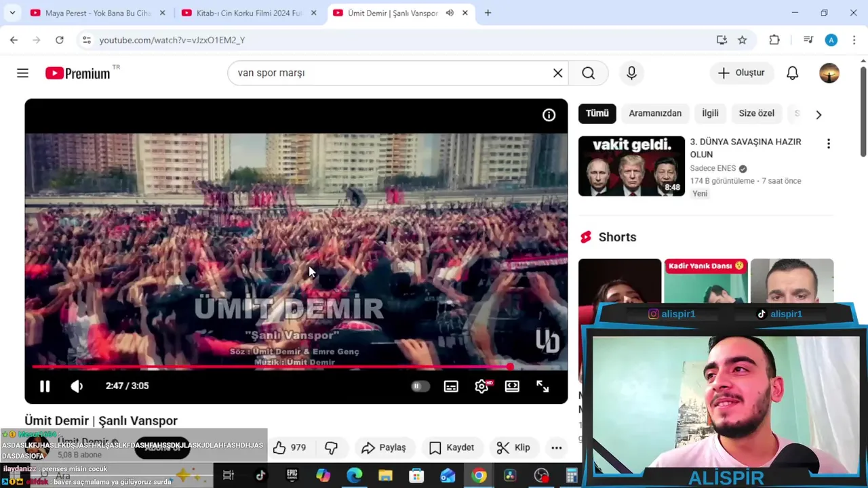The width and height of the screenshot is (868, 488).
Task: Open File Explorer from taskbar
Action: 385,476
